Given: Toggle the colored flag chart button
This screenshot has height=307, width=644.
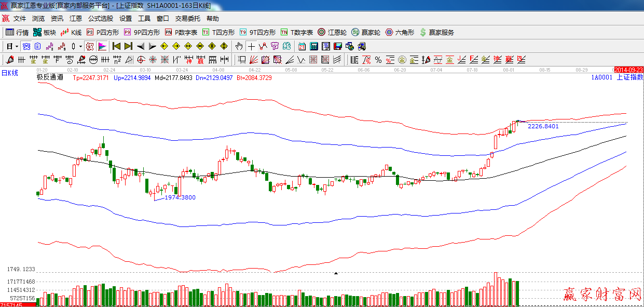Looking at the screenshot, I should click(102, 46).
